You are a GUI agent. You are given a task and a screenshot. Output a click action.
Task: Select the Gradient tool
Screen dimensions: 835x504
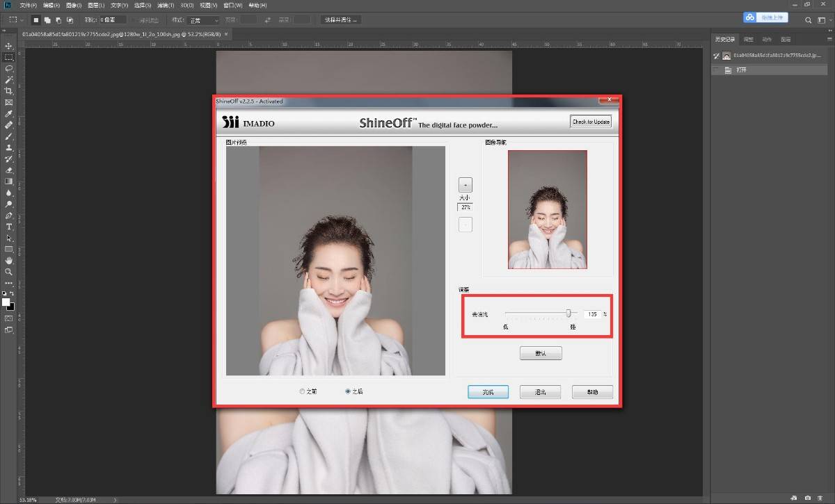click(x=9, y=181)
